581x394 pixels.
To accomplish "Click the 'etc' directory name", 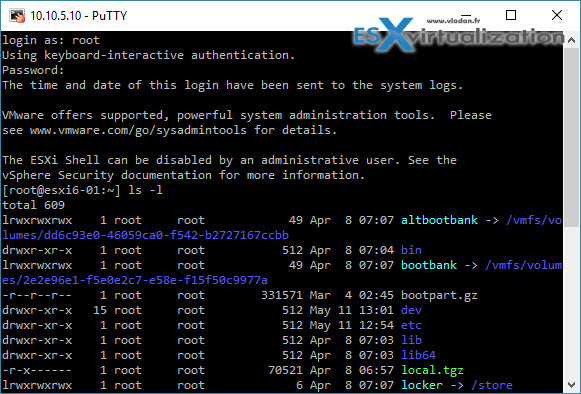I will [x=411, y=325].
